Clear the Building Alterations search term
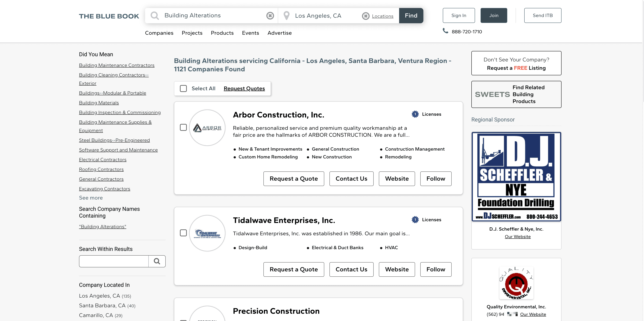 (x=270, y=16)
